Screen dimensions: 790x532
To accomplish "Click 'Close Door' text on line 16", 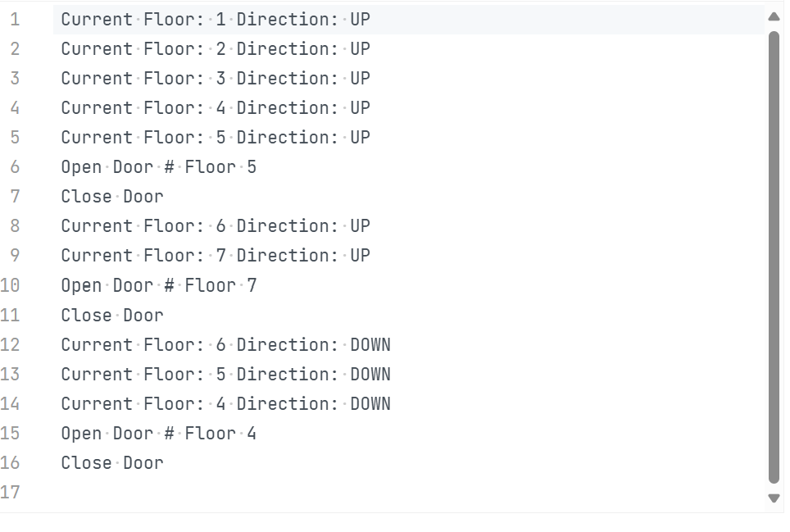I will (x=112, y=463).
